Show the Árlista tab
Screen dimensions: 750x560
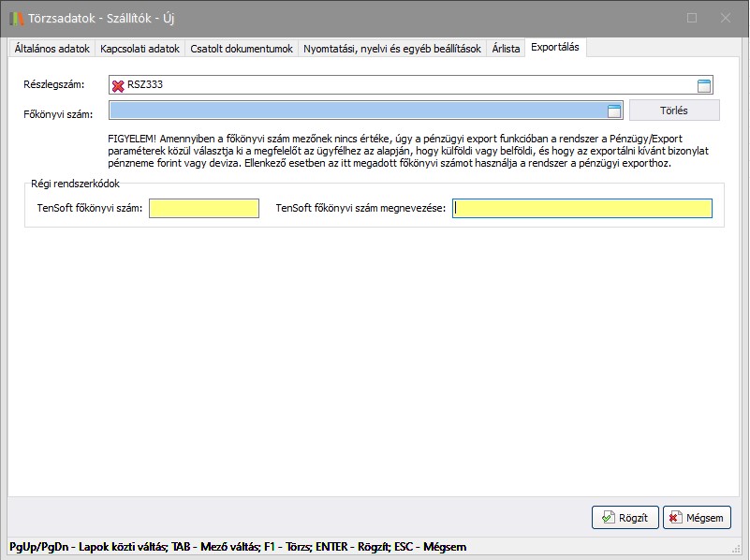point(506,49)
